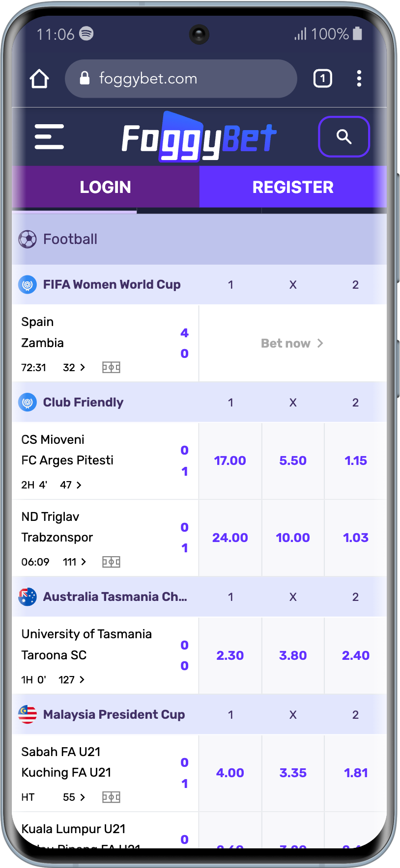
Task: Select odds 17.00 for CS Mioveni win
Action: point(230,461)
